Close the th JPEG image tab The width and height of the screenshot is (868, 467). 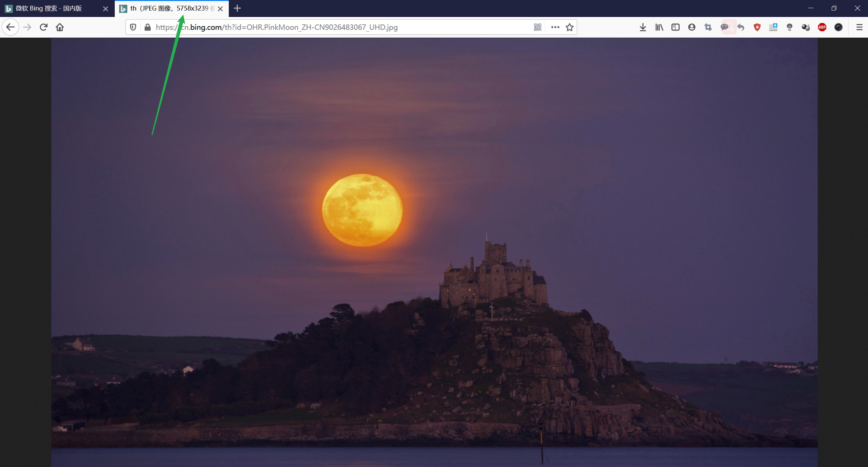click(220, 9)
